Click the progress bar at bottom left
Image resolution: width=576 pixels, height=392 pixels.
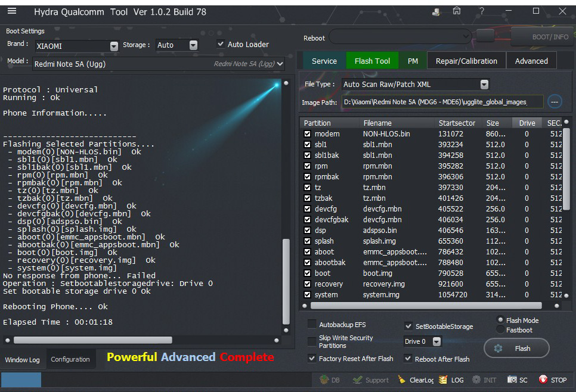(x=21, y=379)
